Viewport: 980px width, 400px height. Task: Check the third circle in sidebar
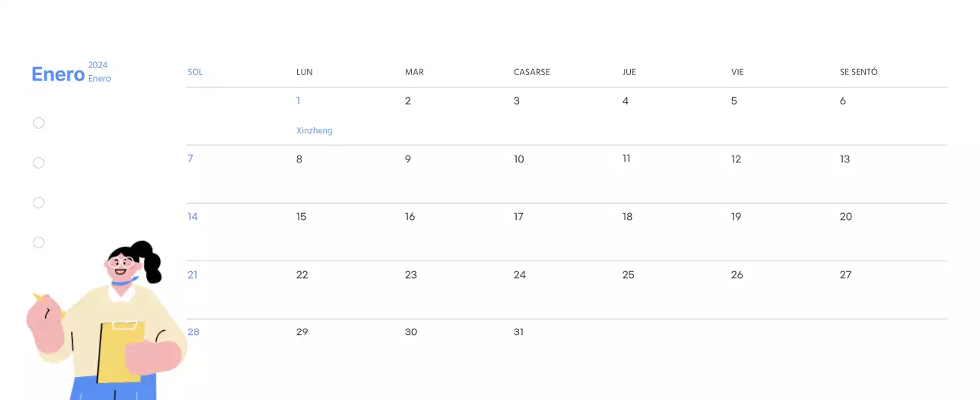click(x=39, y=202)
